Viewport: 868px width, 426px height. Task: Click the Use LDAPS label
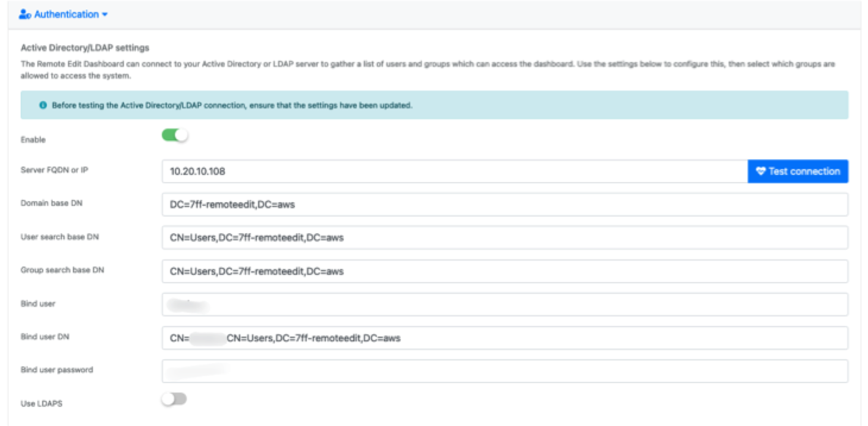pos(42,403)
